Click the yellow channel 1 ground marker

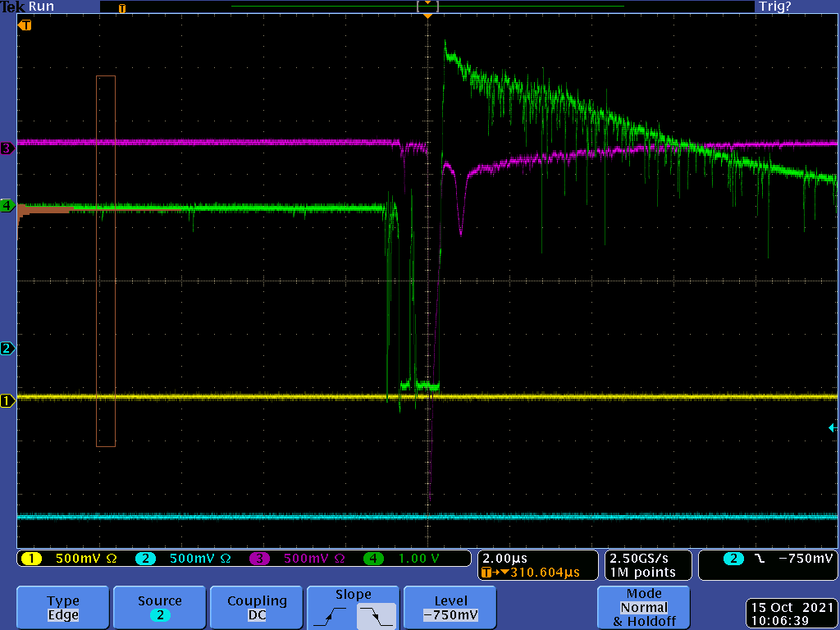7,401
